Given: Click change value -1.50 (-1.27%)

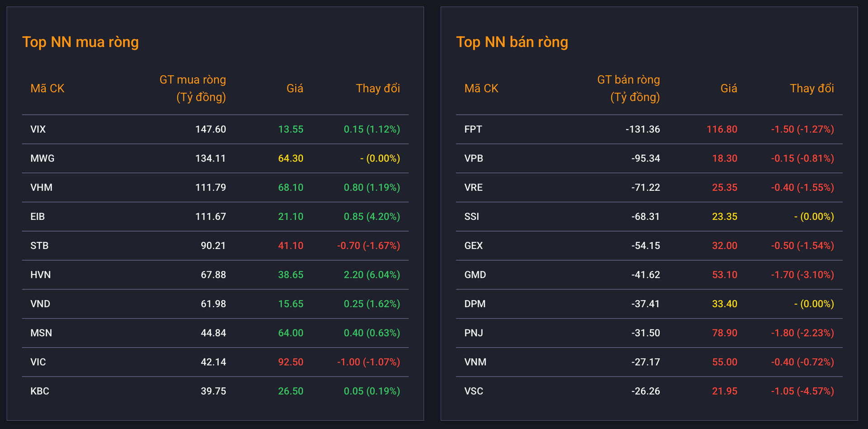Looking at the screenshot, I should click(x=802, y=129).
